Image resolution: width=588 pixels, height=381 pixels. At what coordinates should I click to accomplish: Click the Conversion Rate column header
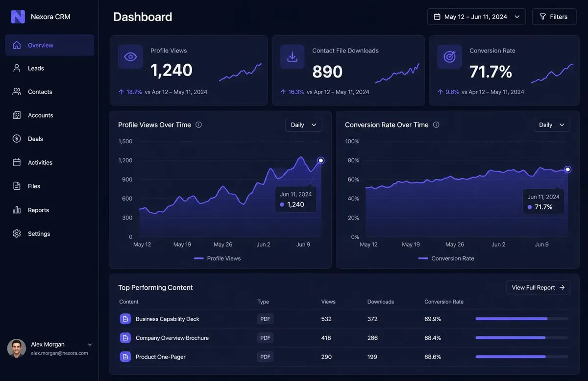click(444, 302)
